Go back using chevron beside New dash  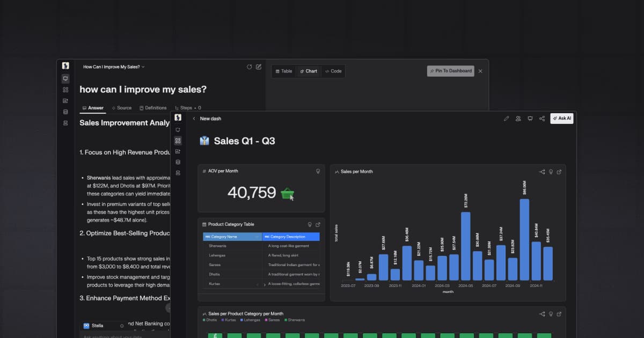pyautogui.click(x=194, y=119)
